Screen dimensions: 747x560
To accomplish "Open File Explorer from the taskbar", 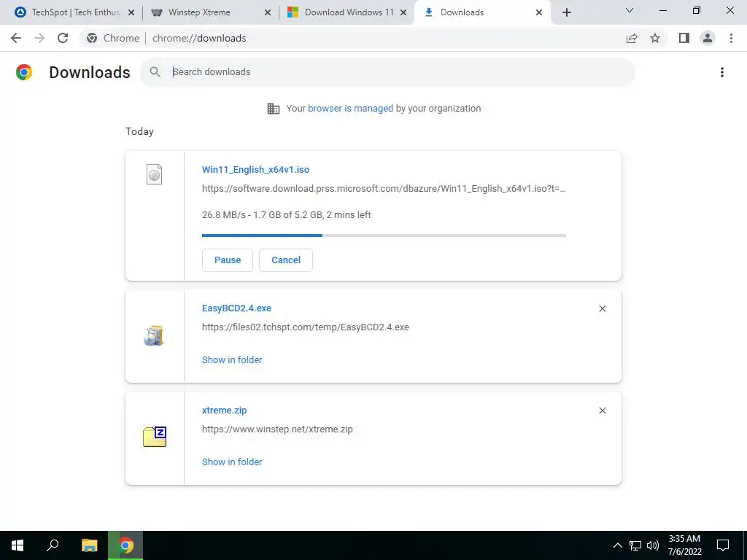I will click(x=89, y=545).
